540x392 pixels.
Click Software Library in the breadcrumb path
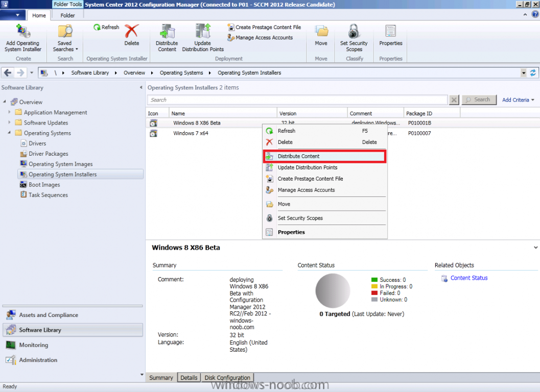(90, 72)
